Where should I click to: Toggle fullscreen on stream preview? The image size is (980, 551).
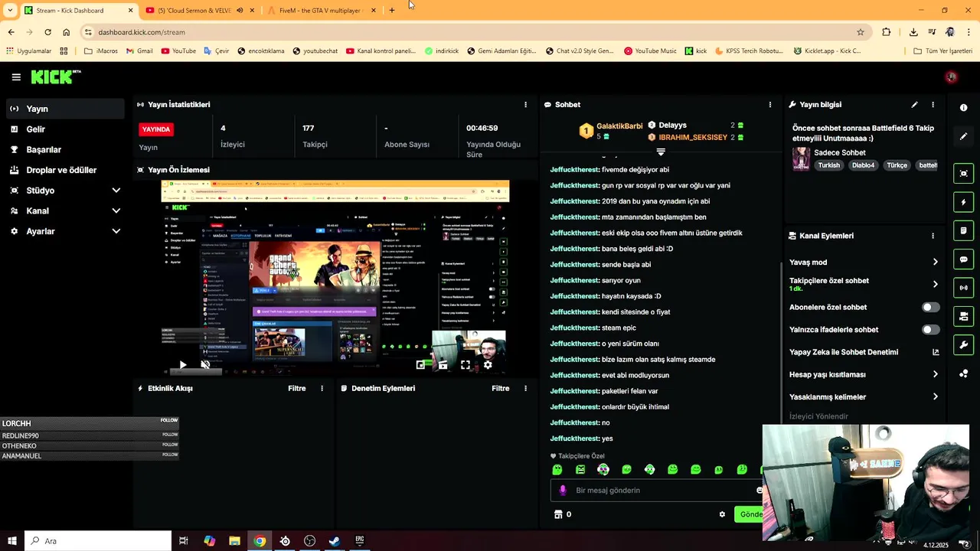click(x=465, y=365)
